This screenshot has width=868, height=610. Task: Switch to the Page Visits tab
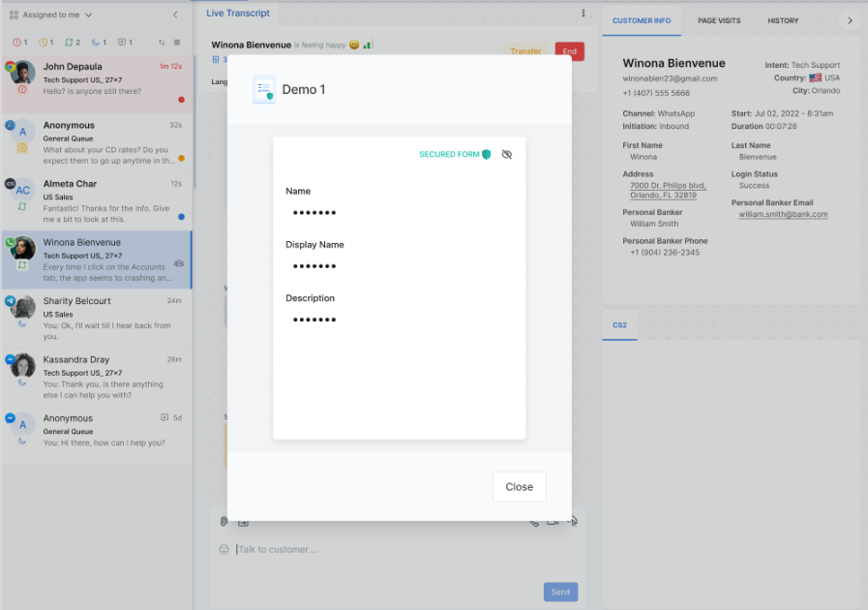[719, 20]
